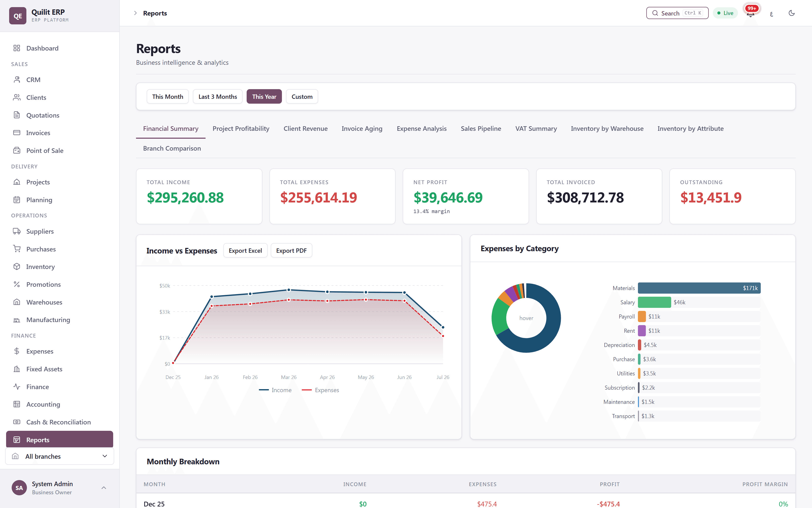Click the QE logo badge
The width and height of the screenshot is (812, 508).
click(18, 16)
